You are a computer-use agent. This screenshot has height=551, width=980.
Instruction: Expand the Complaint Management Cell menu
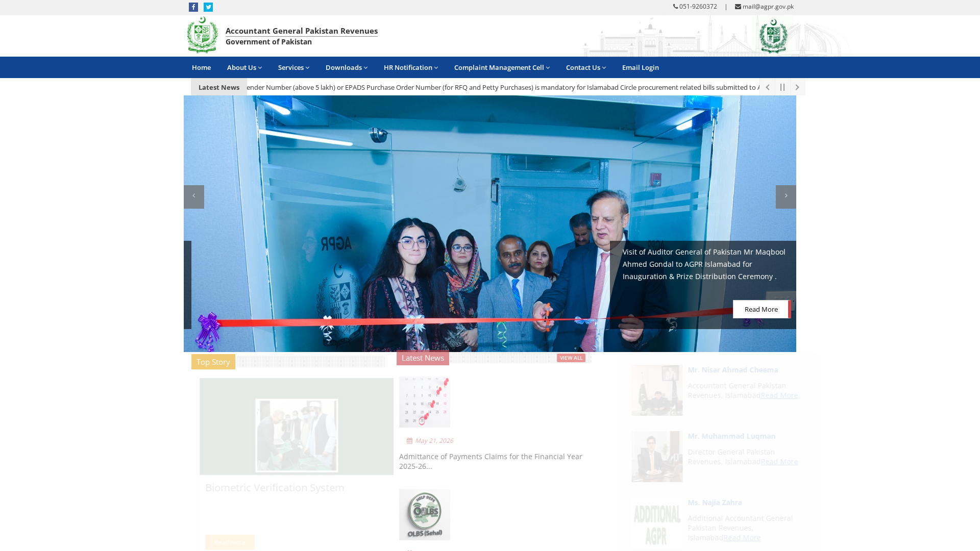tap(502, 67)
